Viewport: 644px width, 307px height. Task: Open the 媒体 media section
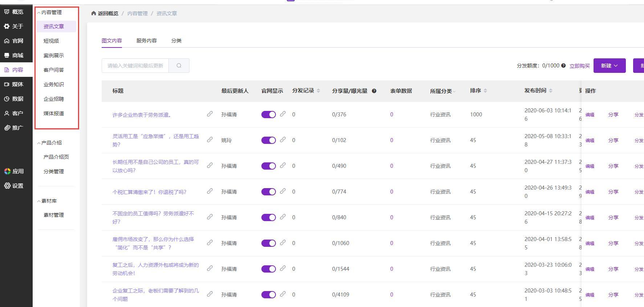(x=14, y=84)
